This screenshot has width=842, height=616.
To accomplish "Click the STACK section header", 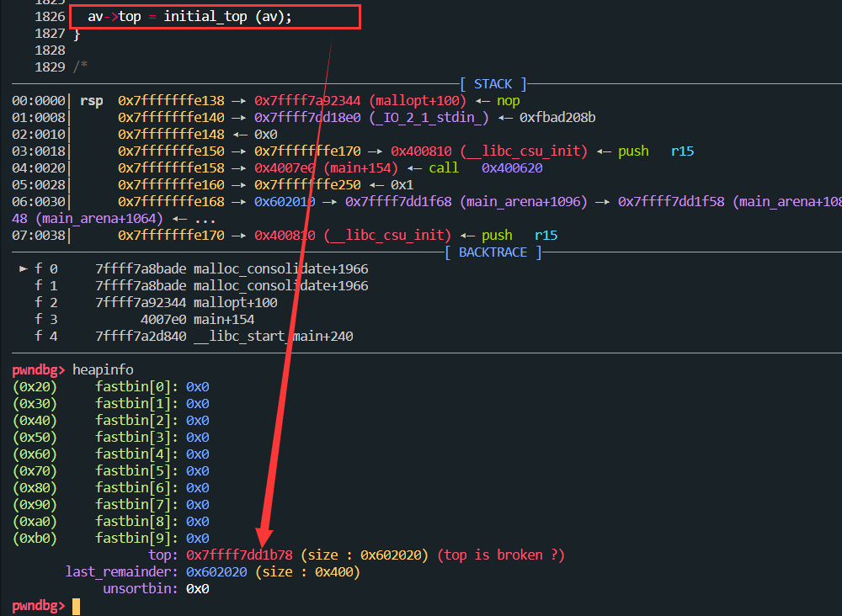I will (493, 84).
